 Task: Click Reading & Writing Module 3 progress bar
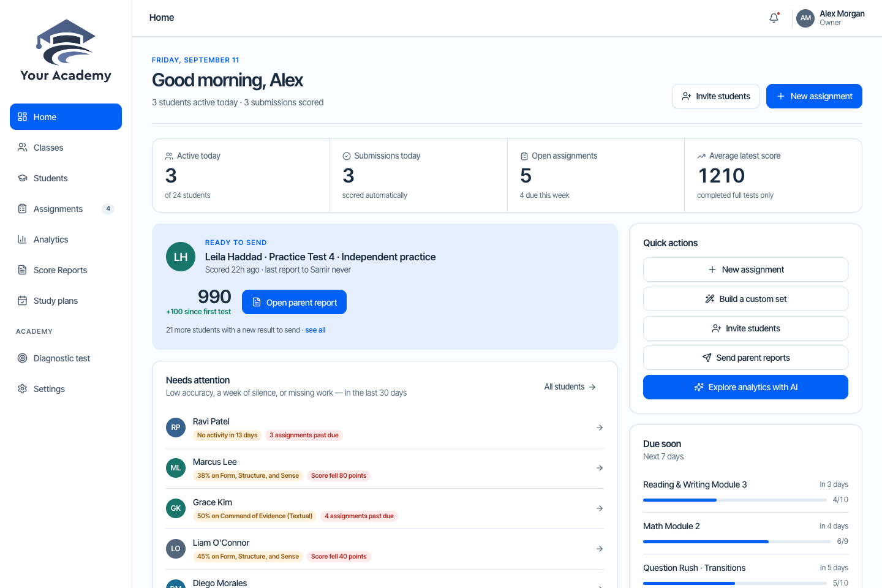[735, 500]
